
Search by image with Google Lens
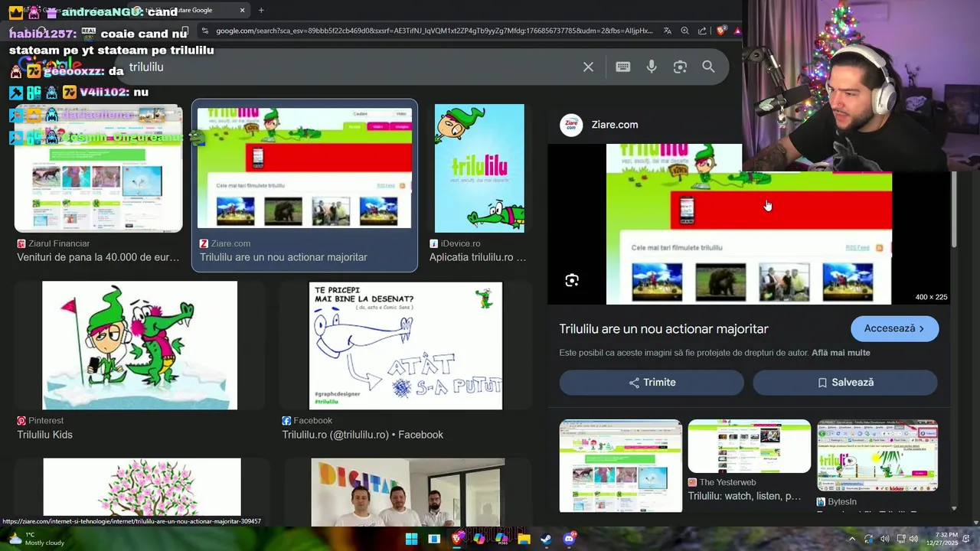tap(680, 67)
